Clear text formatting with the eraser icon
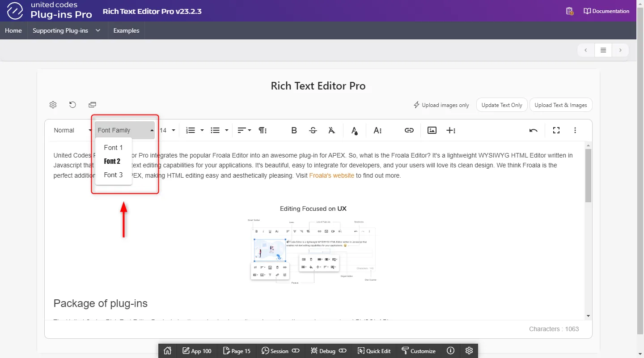Image resolution: width=644 pixels, height=358 pixels. (x=331, y=130)
